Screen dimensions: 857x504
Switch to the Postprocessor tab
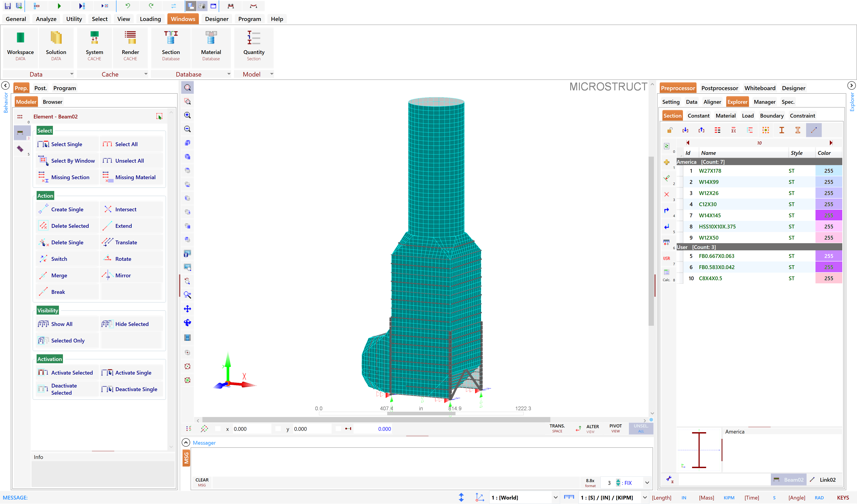coord(720,88)
